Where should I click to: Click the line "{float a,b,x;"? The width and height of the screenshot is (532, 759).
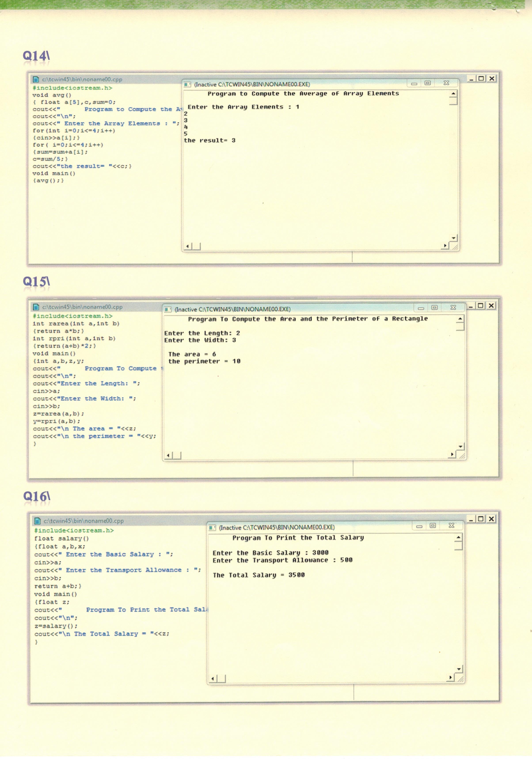click(x=60, y=546)
